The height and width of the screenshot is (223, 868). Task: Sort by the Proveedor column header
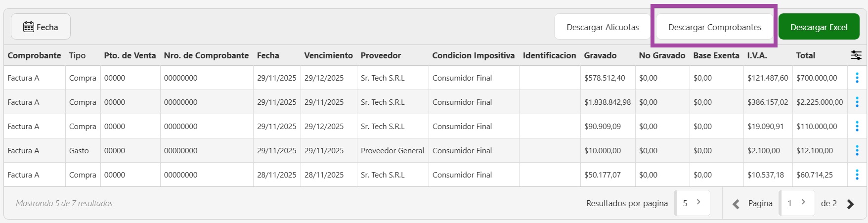[x=381, y=55]
